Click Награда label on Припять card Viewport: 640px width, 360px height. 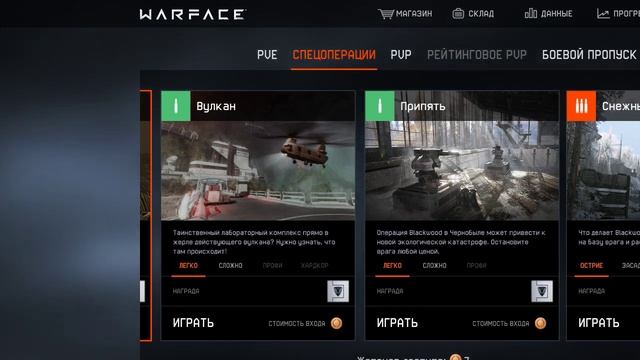point(390,291)
